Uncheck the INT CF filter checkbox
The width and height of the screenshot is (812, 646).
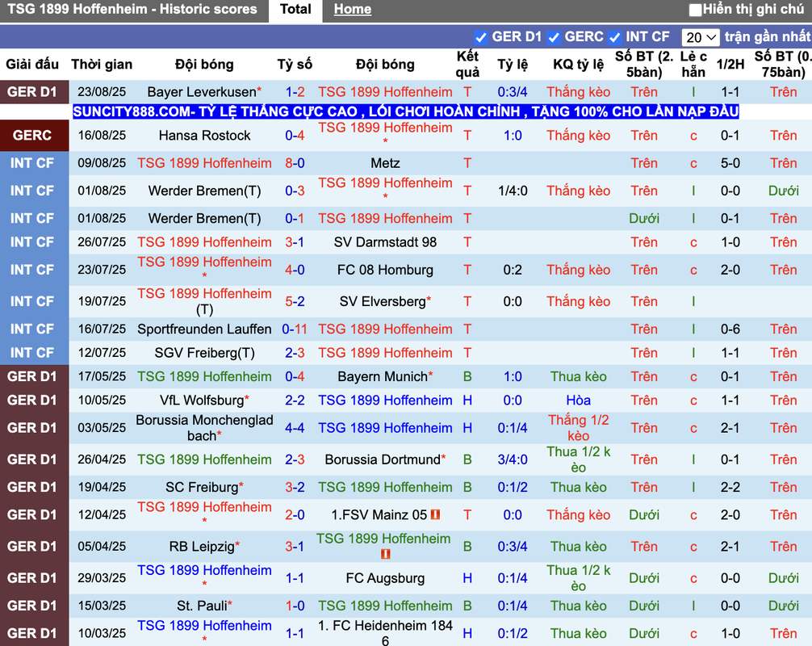[x=615, y=37]
